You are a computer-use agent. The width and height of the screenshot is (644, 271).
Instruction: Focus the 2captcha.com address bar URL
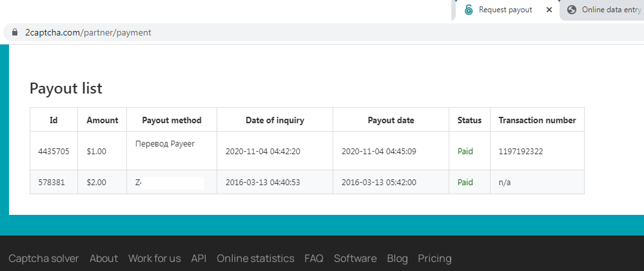click(88, 32)
